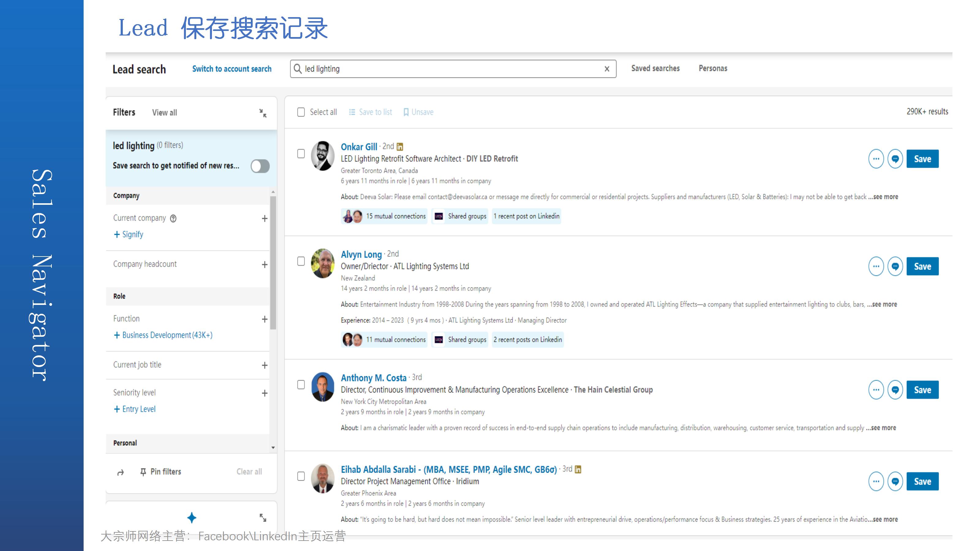The height and width of the screenshot is (551, 980).
Task: Check the Select all checkbox
Action: tap(301, 112)
